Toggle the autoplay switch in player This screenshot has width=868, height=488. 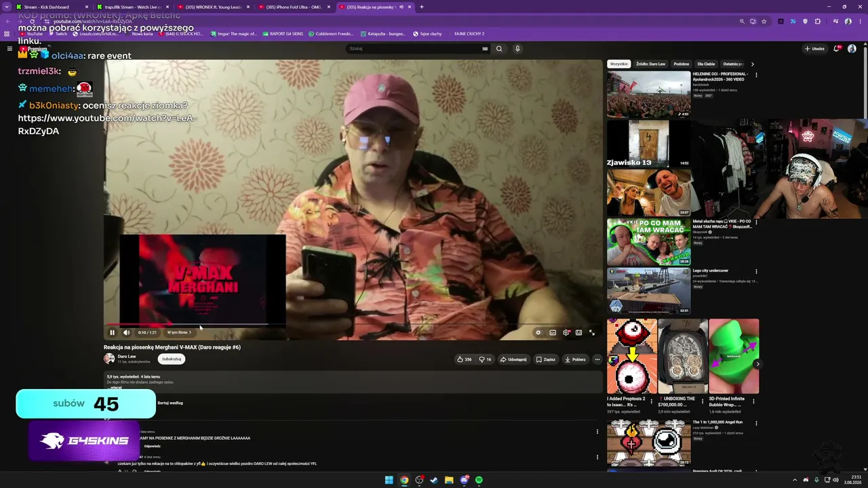[x=538, y=333]
